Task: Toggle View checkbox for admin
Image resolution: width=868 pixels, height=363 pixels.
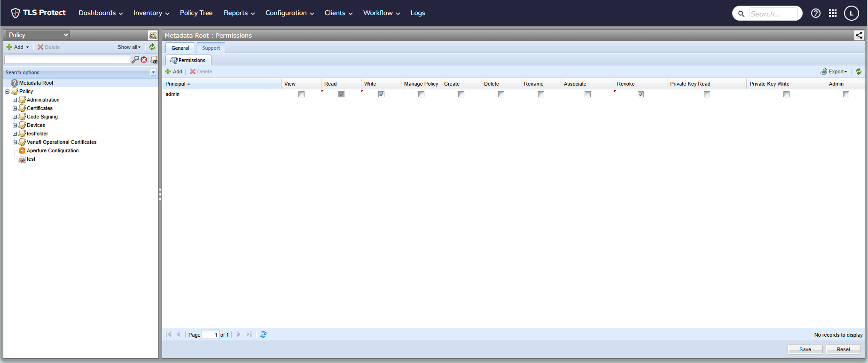Action: click(302, 95)
